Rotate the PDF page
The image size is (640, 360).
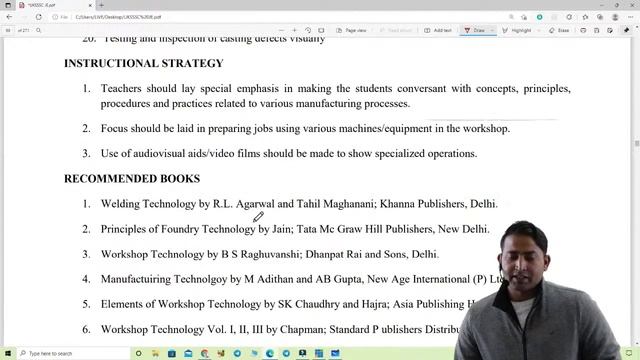pyautogui.click(x=308, y=30)
